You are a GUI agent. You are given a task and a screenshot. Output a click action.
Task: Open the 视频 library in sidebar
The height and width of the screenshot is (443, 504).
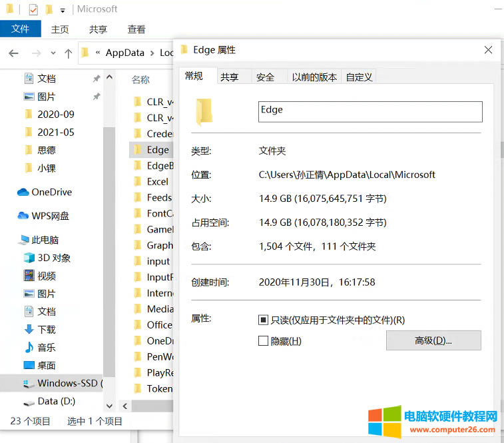point(46,276)
